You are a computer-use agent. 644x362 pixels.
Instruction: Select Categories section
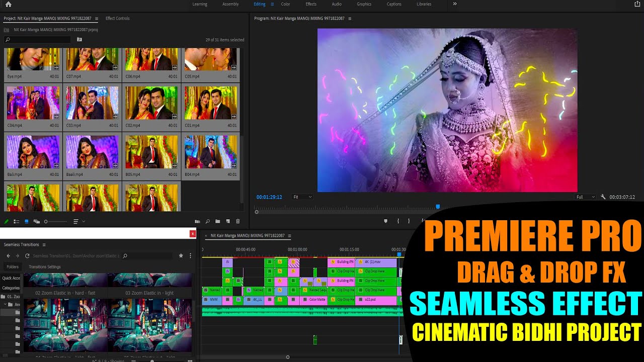click(x=11, y=288)
